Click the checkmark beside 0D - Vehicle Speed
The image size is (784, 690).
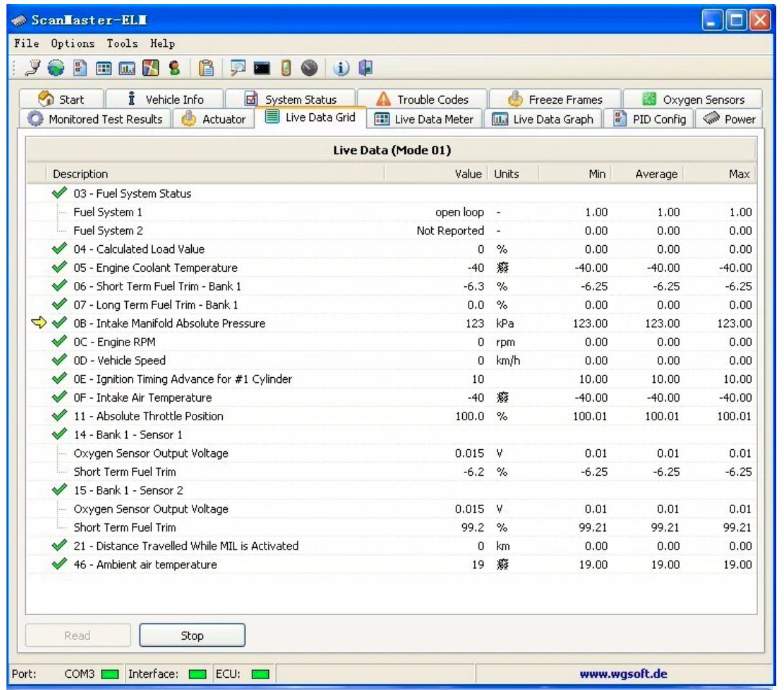point(59,360)
